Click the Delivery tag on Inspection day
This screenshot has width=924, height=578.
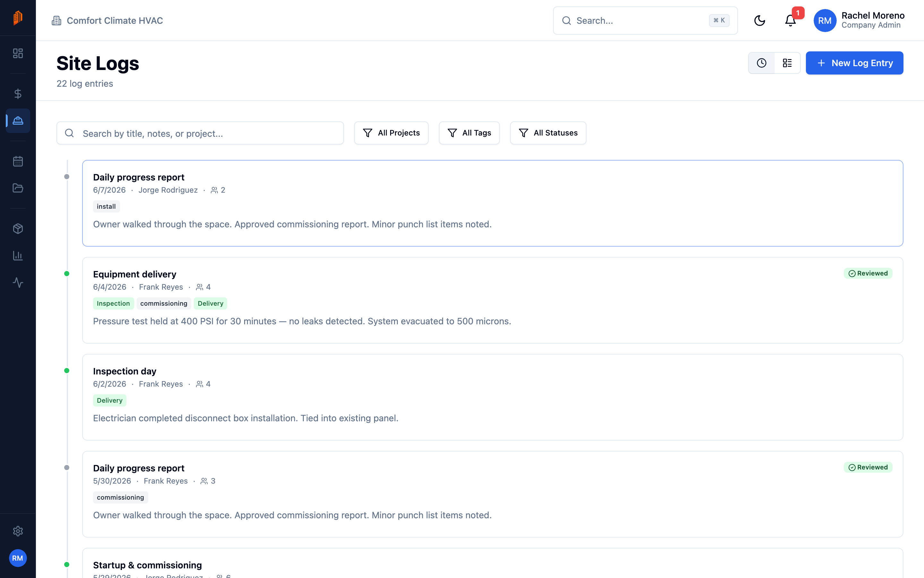click(110, 400)
